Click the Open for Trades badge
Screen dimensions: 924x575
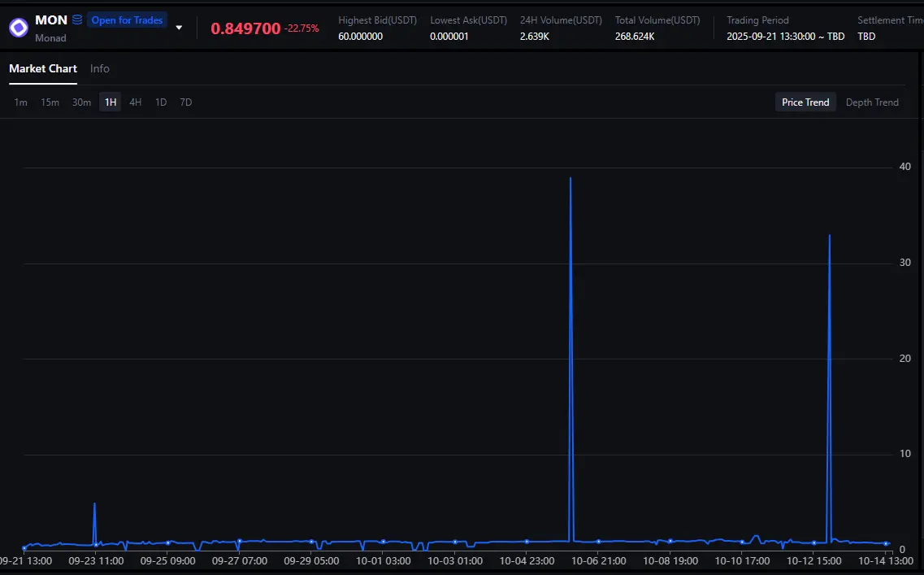coord(127,20)
